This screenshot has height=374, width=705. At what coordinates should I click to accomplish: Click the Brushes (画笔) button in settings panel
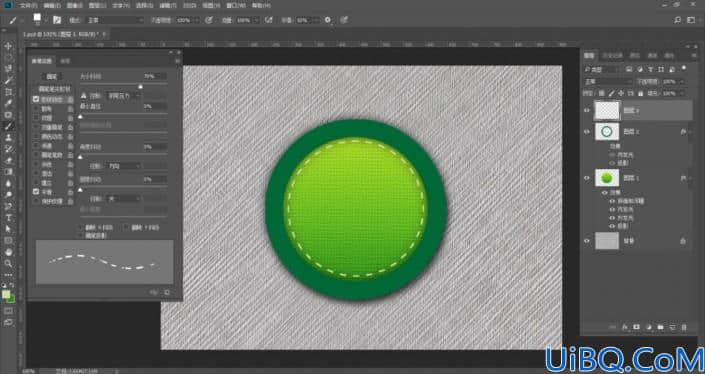coord(52,76)
